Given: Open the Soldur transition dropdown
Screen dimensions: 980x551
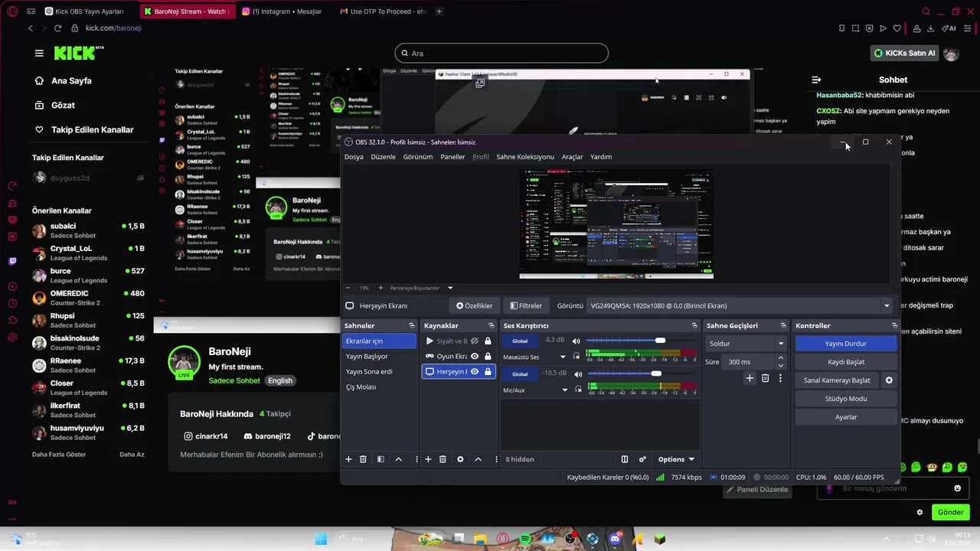Looking at the screenshot, I should click(x=746, y=344).
